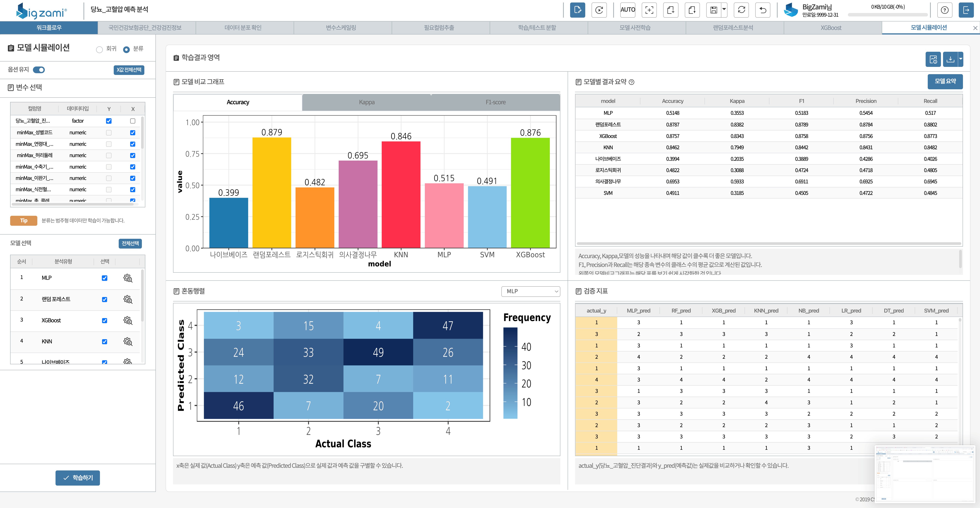
Task: Click the actual_y column header
Action: (x=596, y=311)
